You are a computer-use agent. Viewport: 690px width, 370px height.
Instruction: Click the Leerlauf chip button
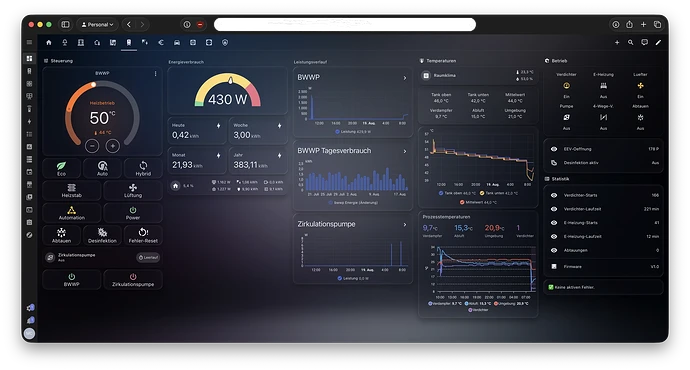click(148, 257)
